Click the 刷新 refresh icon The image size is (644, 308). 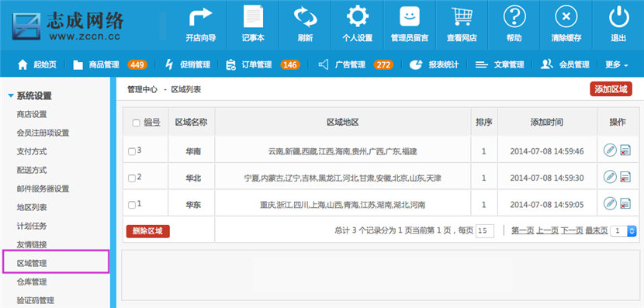pos(305,18)
